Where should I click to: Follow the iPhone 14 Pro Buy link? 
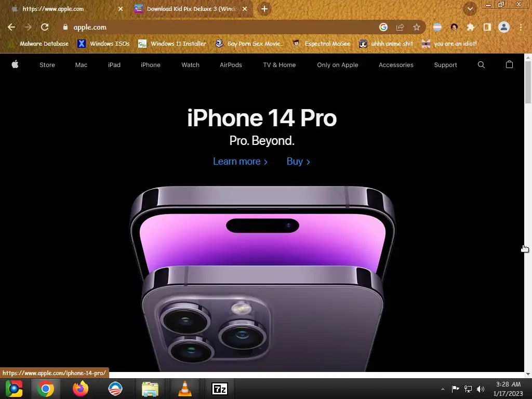[x=298, y=162]
